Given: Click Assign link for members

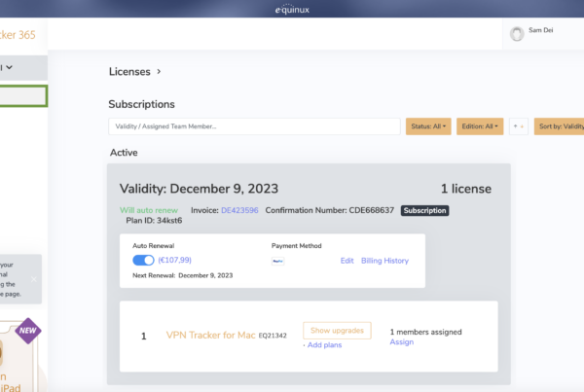Looking at the screenshot, I should coord(401,342).
